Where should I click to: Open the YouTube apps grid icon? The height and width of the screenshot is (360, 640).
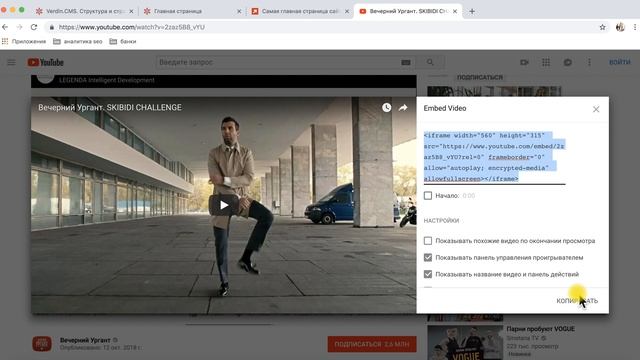(x=546, y=62)
